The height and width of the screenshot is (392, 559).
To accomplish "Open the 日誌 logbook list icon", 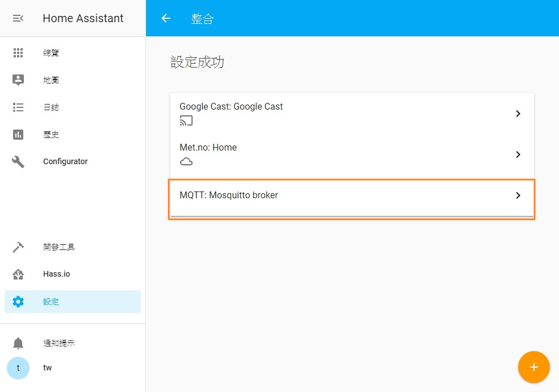I will tap(18, 107).
